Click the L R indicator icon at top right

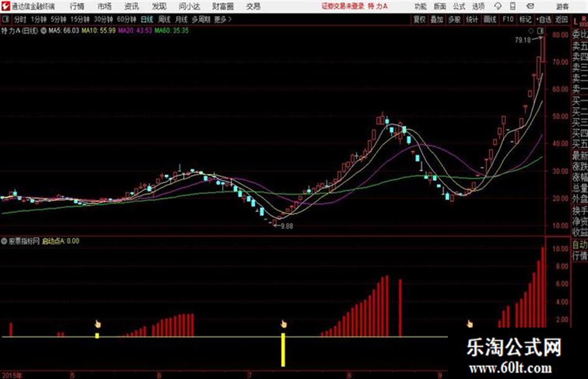tap(579, 21)
